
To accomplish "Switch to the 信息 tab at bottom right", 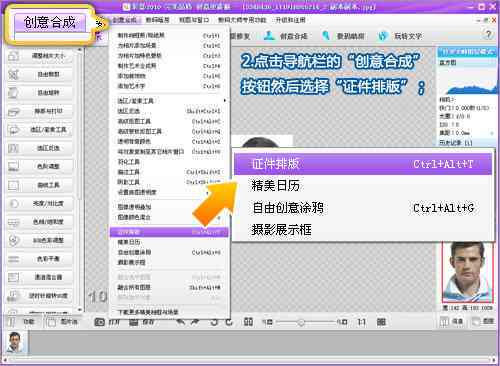I will click(x=452, y=321).
